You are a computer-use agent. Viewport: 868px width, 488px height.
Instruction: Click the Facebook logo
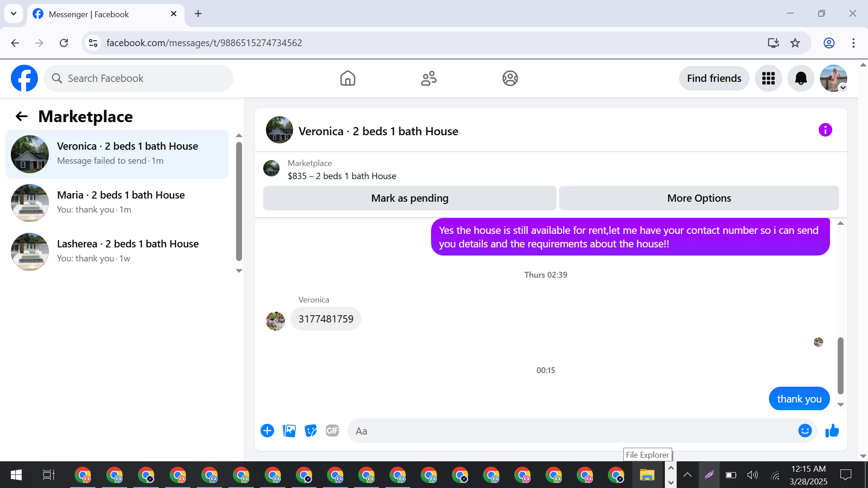pyautogui.click(x=24, y=78)
